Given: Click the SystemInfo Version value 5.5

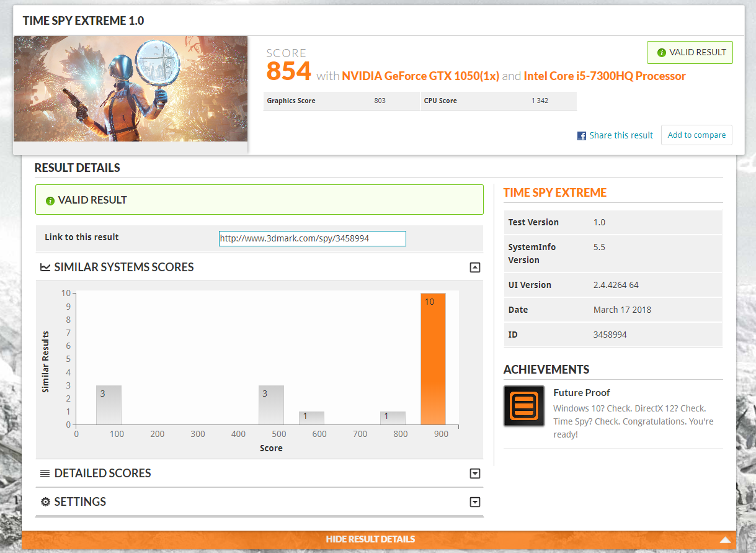Looking at the screenshot, I should click(x=599, y=247).
